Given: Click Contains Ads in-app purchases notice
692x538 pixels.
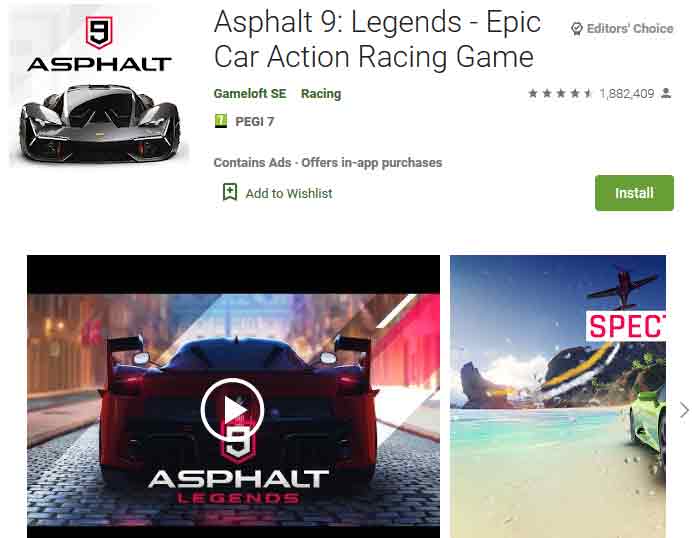Looking at the screenshot, I should [x=327, y=163].
